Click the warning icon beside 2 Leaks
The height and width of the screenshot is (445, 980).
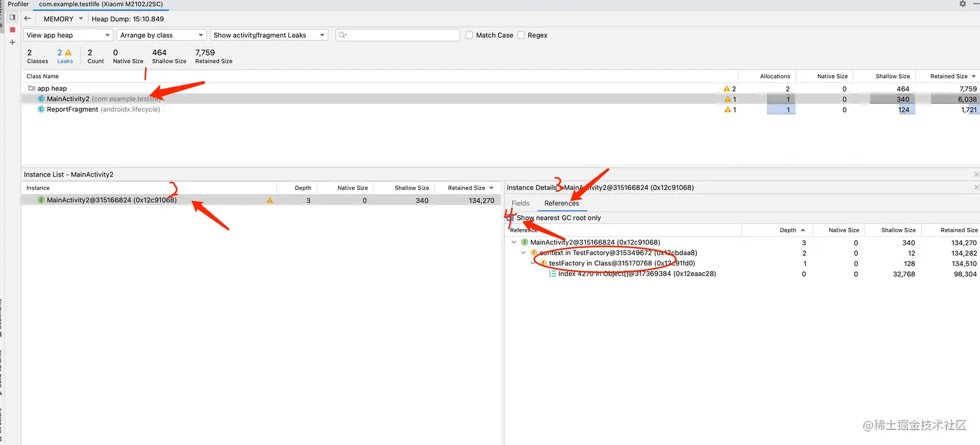point(68,53)
